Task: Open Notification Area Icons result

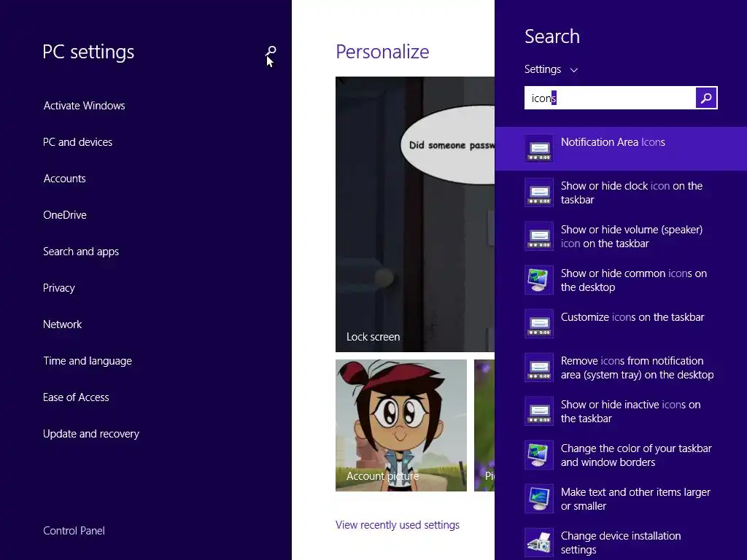Action: point(621,149)
